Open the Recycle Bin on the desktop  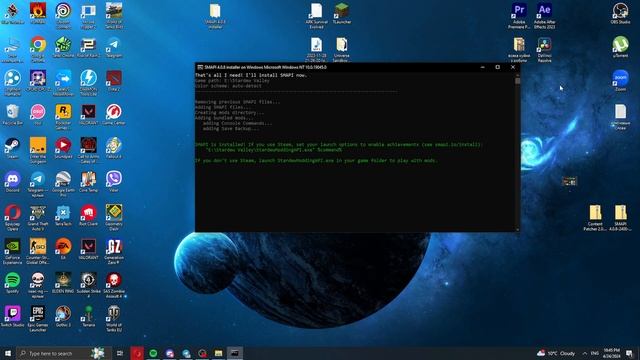tap(12, 115)
